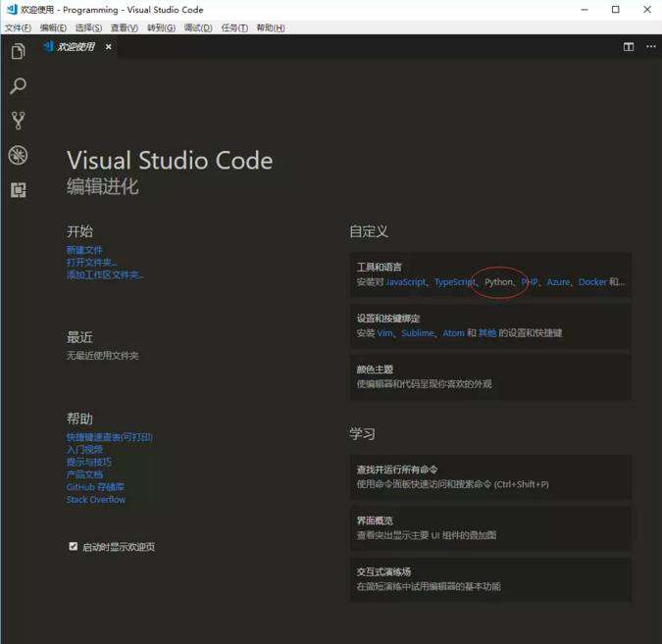Open the 快捷键速查表(可打印) link
Image resolution: width=662 pixels, height=644 pixels.
(x=109, y=437)
